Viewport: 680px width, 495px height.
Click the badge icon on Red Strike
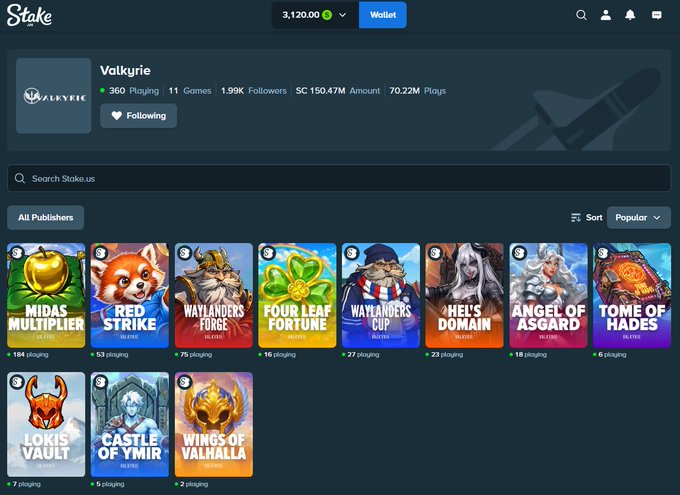click(x=101, y=252)
